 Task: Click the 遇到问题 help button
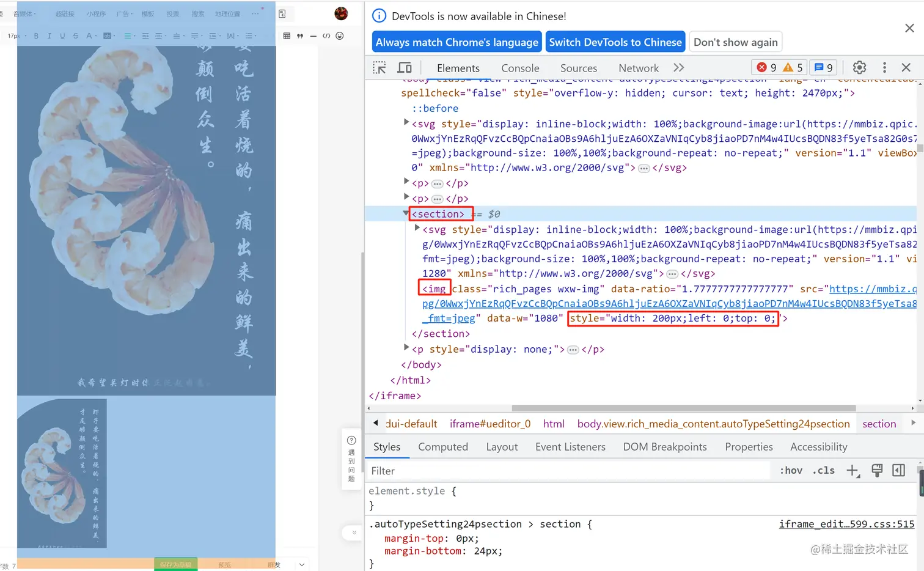[351, 459]
